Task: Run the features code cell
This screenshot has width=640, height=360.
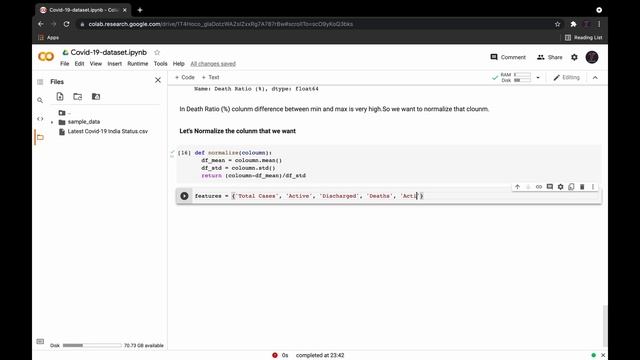Action: click(x=184, y=196)
